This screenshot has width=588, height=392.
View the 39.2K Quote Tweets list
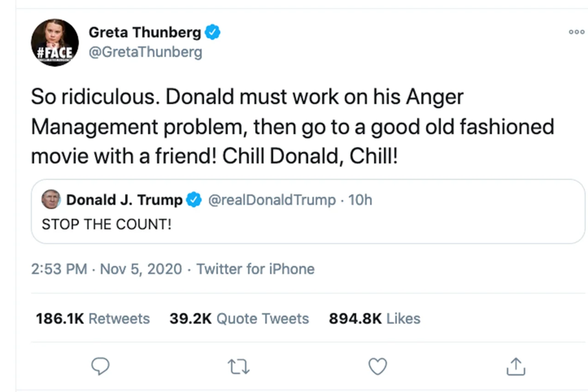click(x=239, y=319)
